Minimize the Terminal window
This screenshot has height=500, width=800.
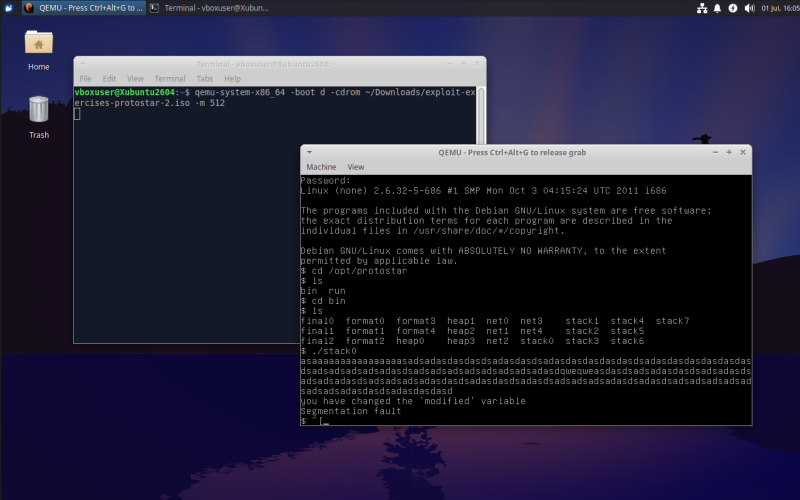click(449, 64)
